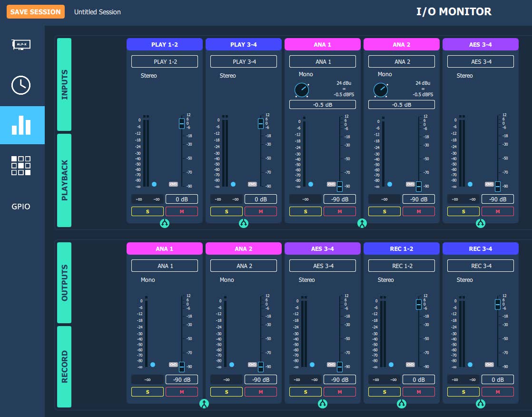This screenshot has height=417, width=532.
Task: Click the green routing icon below PLAY 3-4
Action: click(x=244, y=223)
